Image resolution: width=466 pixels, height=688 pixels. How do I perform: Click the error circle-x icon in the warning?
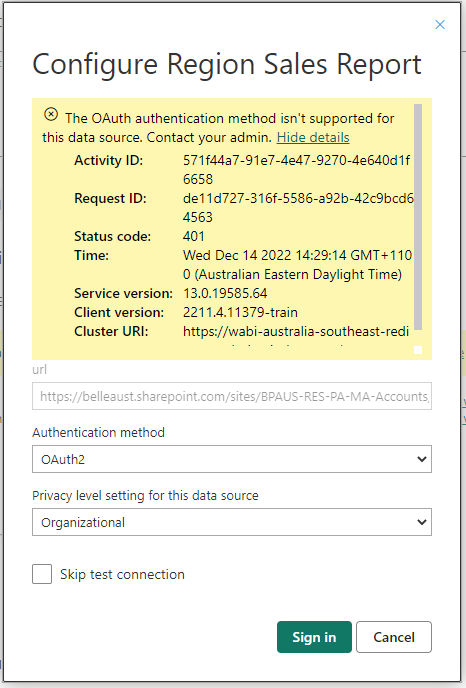pyautogui.click(x=51, y=115)
